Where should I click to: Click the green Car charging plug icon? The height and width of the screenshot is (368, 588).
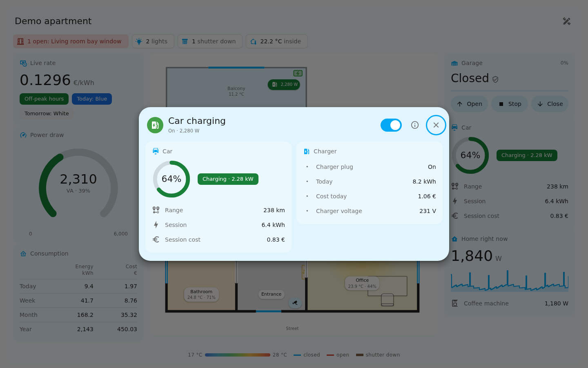pos(155,125)
